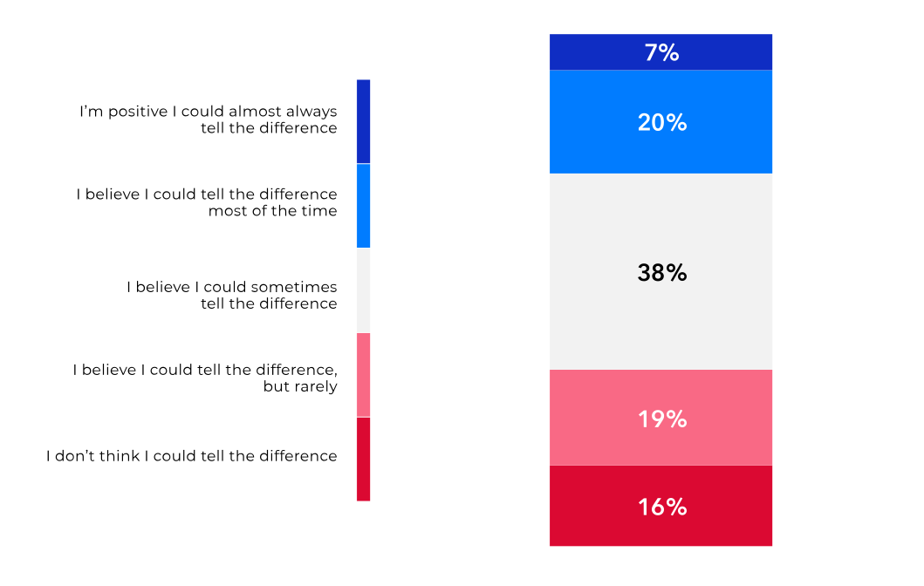Click the pink legend swatch

click(363, 375)
